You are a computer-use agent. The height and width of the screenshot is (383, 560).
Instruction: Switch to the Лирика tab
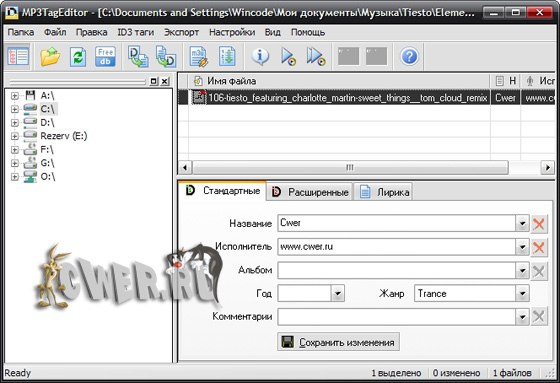pyautogui.click(x=384, y=192)
